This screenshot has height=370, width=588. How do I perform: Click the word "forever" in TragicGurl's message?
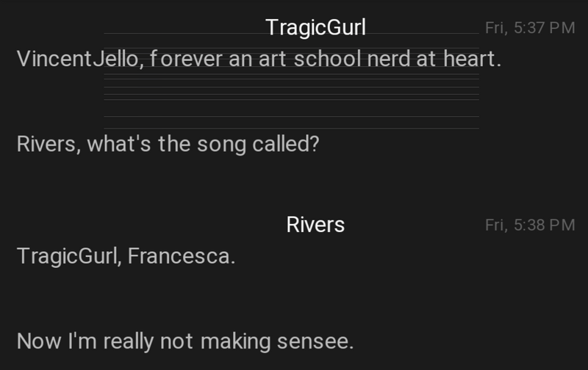pyautogui.click(x=186, y=59)
